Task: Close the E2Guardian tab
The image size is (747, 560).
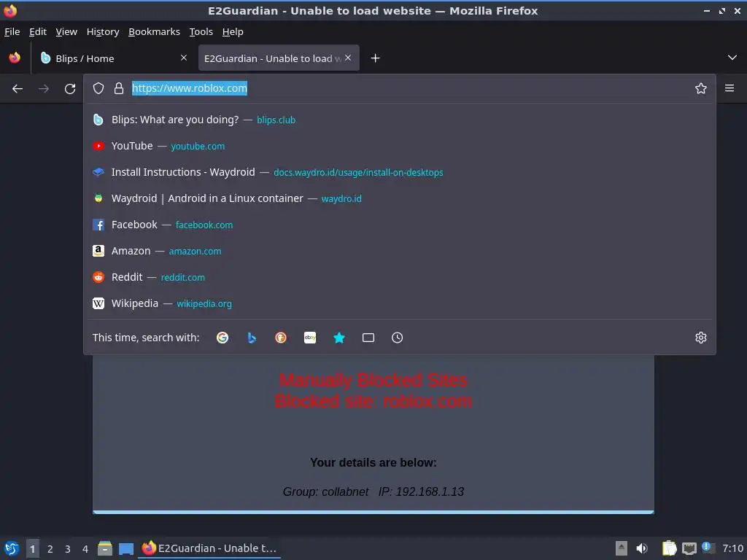Action: [x=348, y=58]
